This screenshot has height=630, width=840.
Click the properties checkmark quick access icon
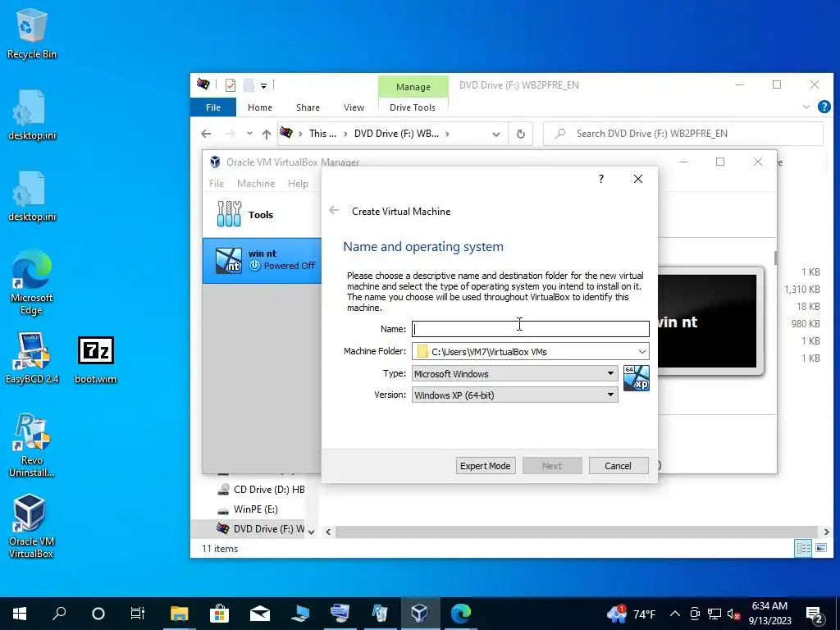click(x=231, y=85)
